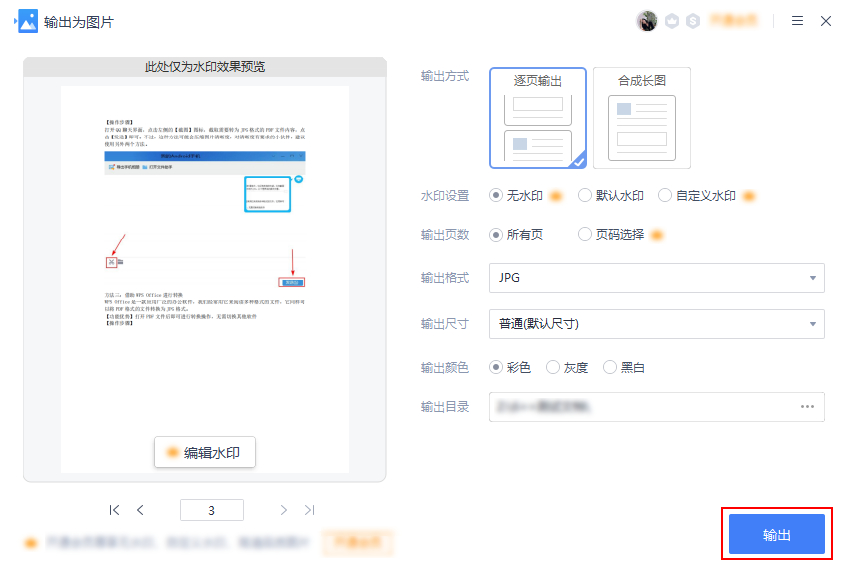
Task: Click the document preview page thumbnail
Action: click(x=205, y=279)
